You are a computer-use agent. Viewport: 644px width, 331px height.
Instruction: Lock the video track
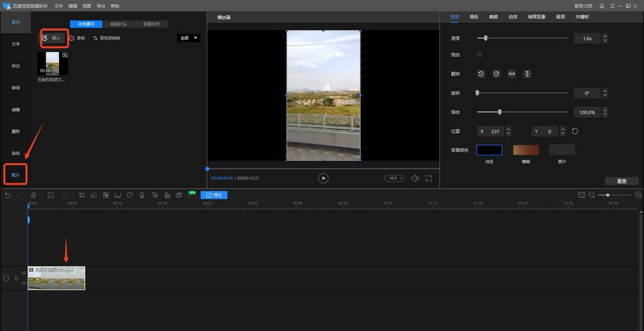coord(16,278)
